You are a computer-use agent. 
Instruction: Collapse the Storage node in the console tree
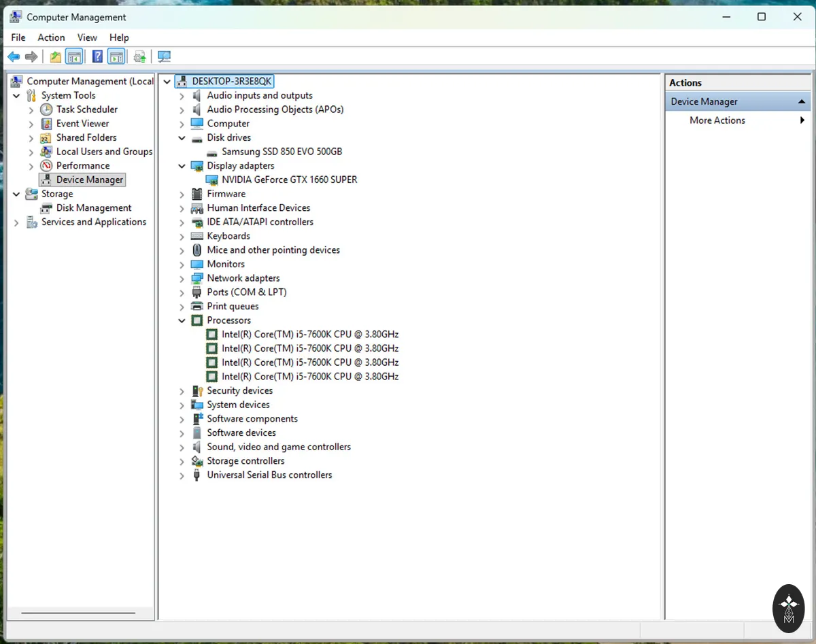pyautogui.click(x=16, y=194)
